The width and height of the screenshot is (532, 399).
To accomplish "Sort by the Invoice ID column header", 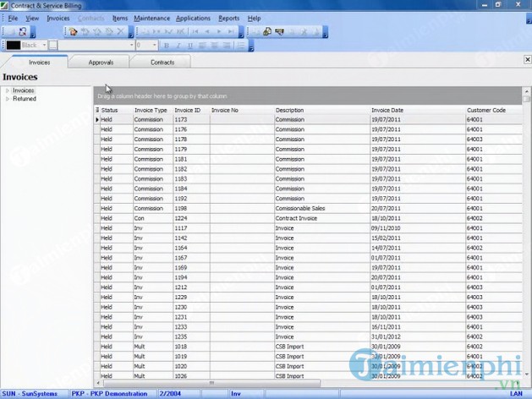I will pos(191,110).
